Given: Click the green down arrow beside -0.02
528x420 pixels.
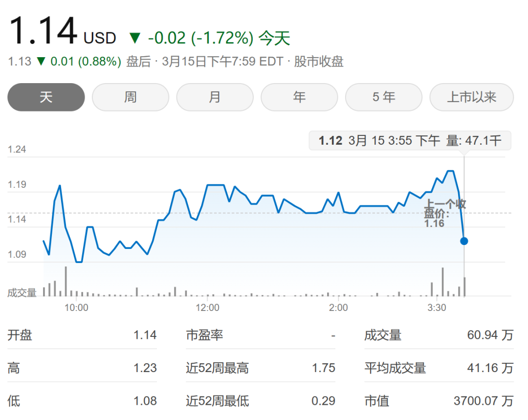Looking at the screenshot, I should (x=134, y=38).
